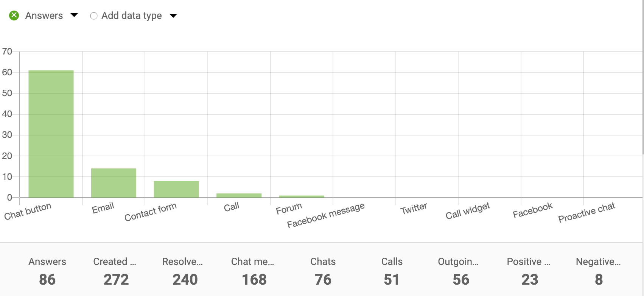Click the Contact form bar

tap(176, 189)
